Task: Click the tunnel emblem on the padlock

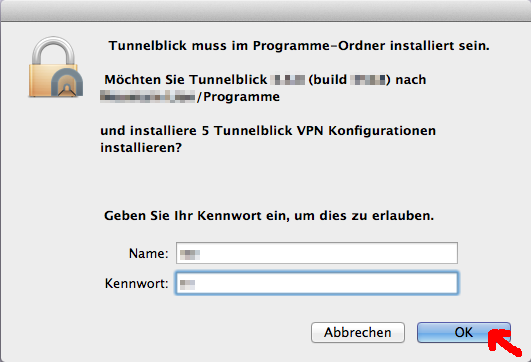Action: pos(67,82)
